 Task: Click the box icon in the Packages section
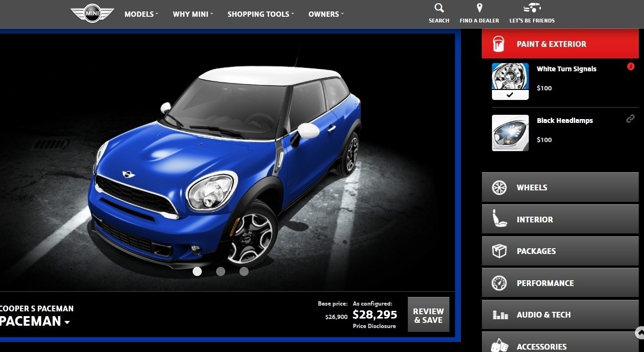click(499, 251)
